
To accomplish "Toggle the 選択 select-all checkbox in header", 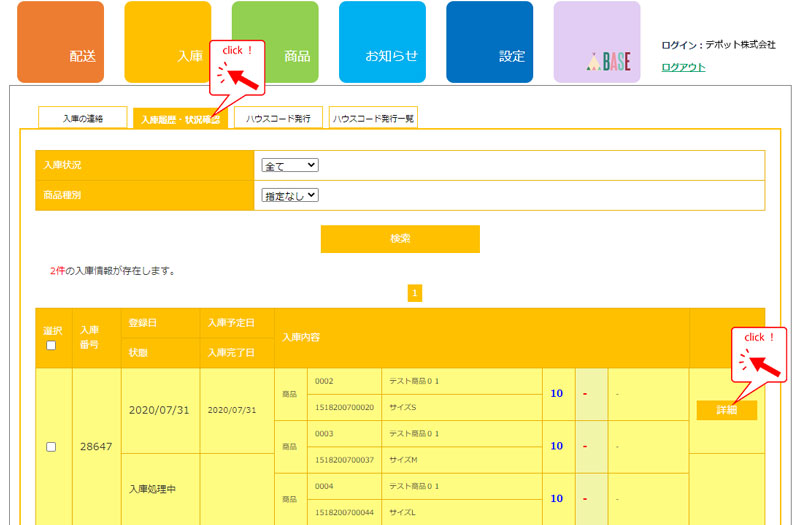I will (x=52, y=345).
